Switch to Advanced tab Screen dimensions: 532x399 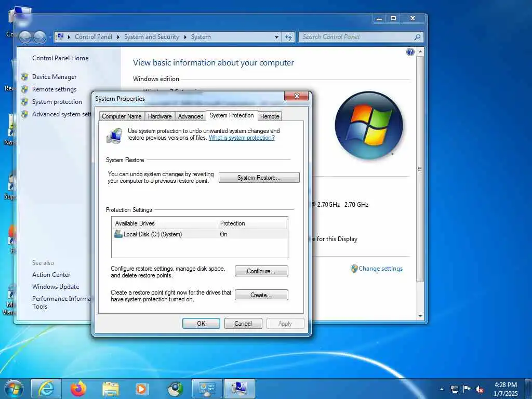pyautogui.click(x=191, y=116)
